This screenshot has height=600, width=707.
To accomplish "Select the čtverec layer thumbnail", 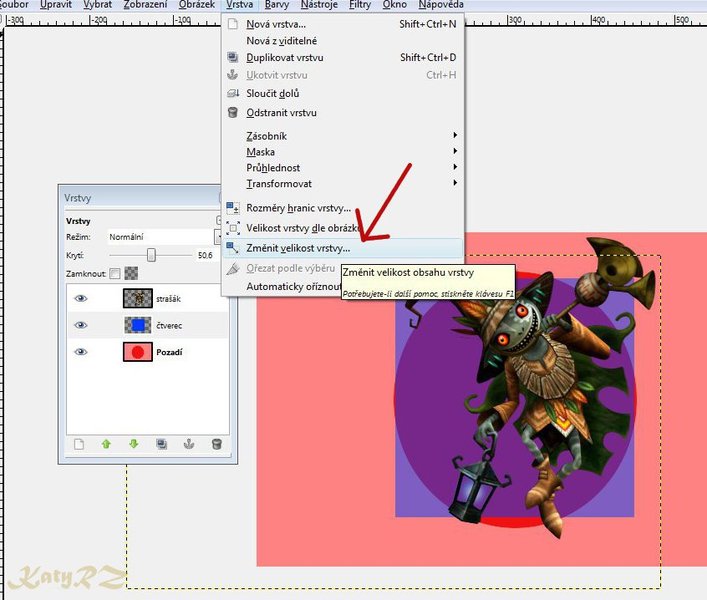I will point(138,325).
